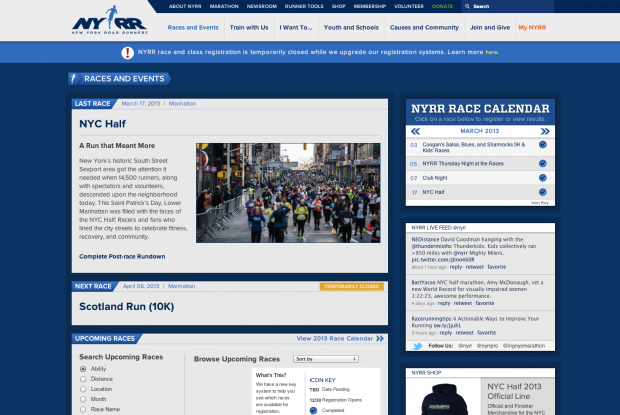The width and height of the screenshot is (620, 415).
Task: Open the Newsroom top menu
Action: tap(262, 6)
